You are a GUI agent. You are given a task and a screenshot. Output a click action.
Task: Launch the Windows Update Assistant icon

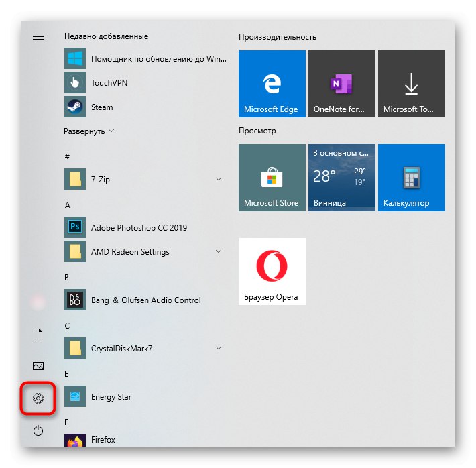tap(75, 58)
